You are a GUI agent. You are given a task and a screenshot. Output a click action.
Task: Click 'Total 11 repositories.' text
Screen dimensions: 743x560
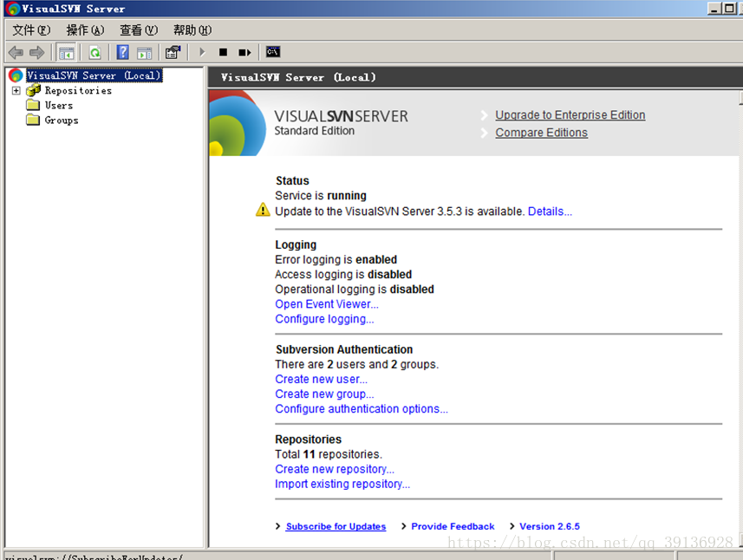[x=329, y=454]
